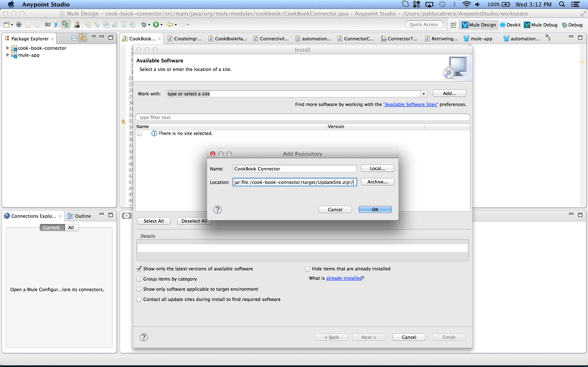Click the Archive button for repository
Viewport: 588px width, 367px height.
pyautogui.click(x=377, y=181)
